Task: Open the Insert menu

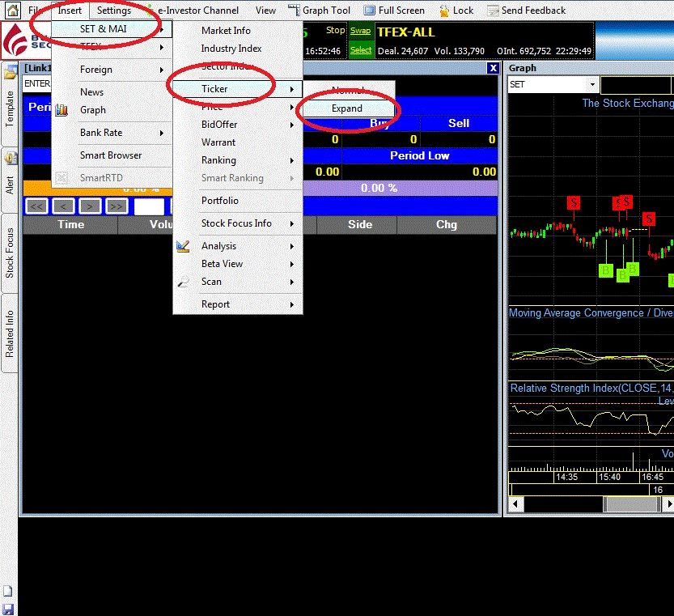Action: [70, 11]
